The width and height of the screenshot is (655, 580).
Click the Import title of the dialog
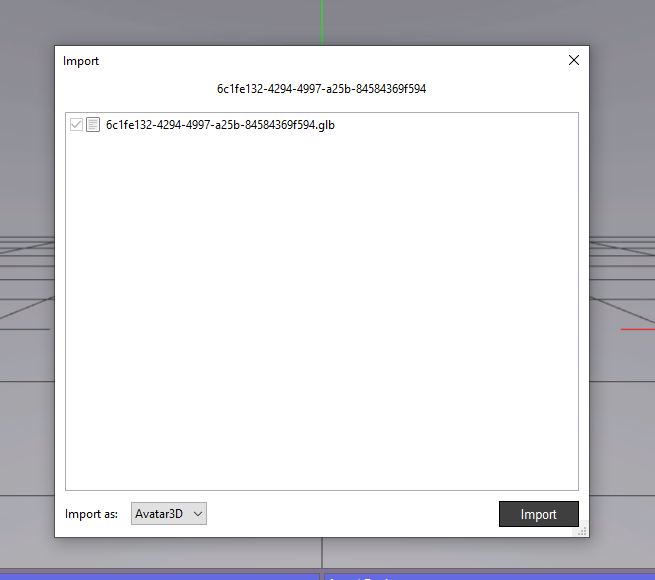81,61
